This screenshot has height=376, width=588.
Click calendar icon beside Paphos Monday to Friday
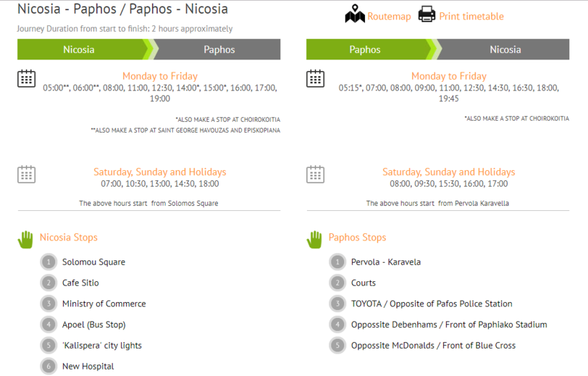316,78
